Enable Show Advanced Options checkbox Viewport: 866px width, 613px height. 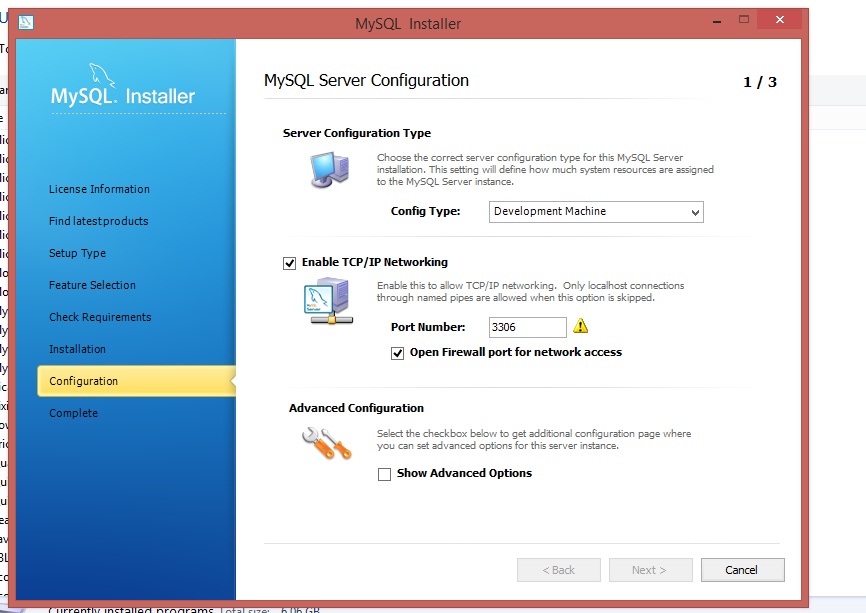[x=384, y=474]
